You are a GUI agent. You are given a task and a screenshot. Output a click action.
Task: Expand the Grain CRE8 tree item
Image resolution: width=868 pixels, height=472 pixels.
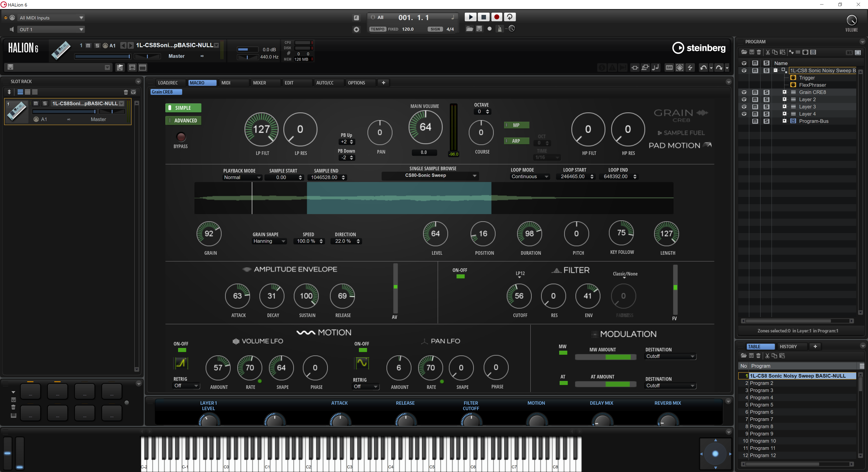coord(784,92)
